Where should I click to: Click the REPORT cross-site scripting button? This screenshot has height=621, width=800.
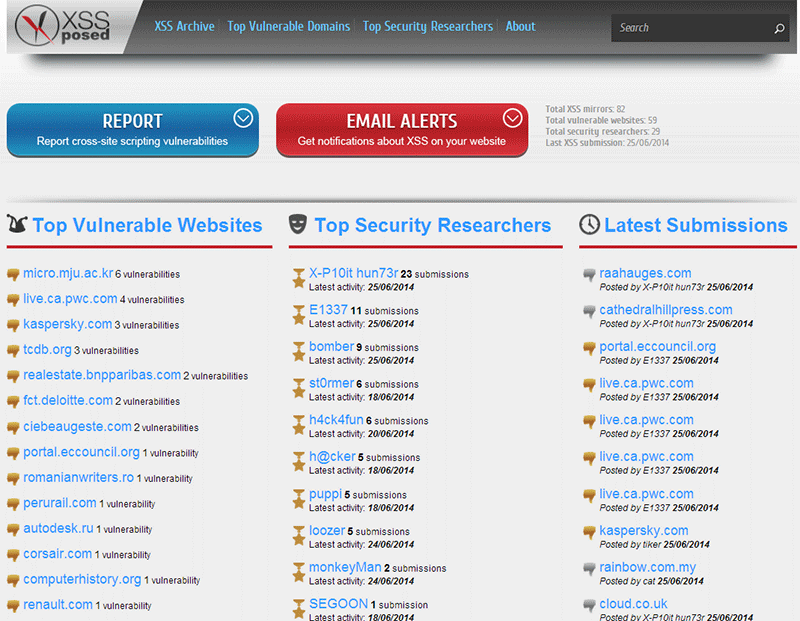[x=133, y=130]
